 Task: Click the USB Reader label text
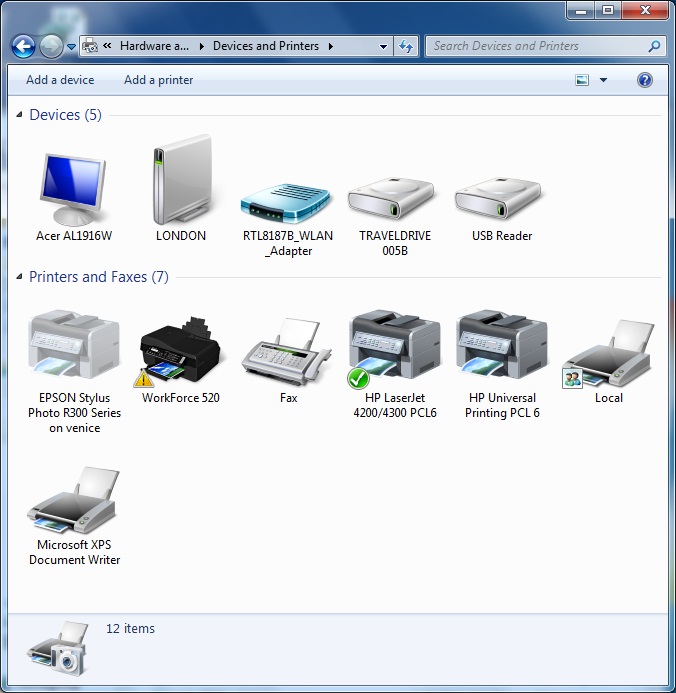(502, 236)
